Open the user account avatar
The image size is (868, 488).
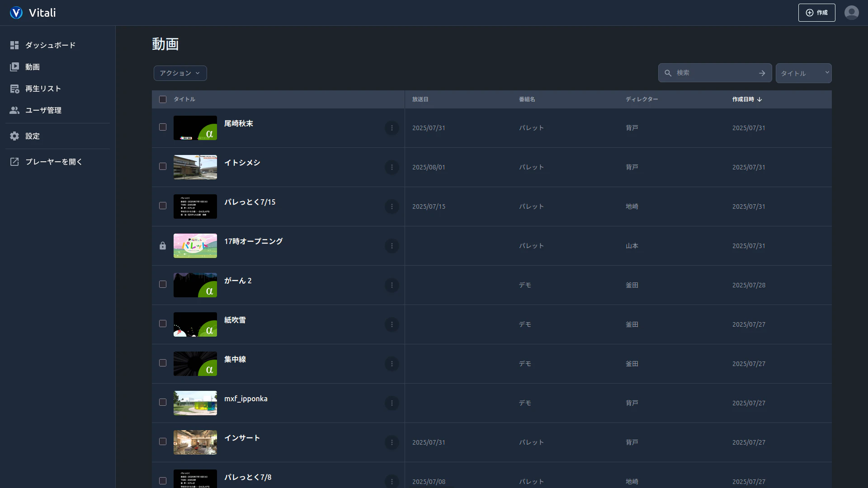coord(851,13)
